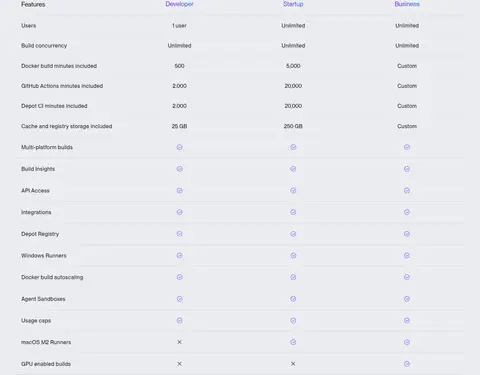480x375 pixels.
Task: Click the Build Insights checkmark under Developer
Action: [179, 169]
